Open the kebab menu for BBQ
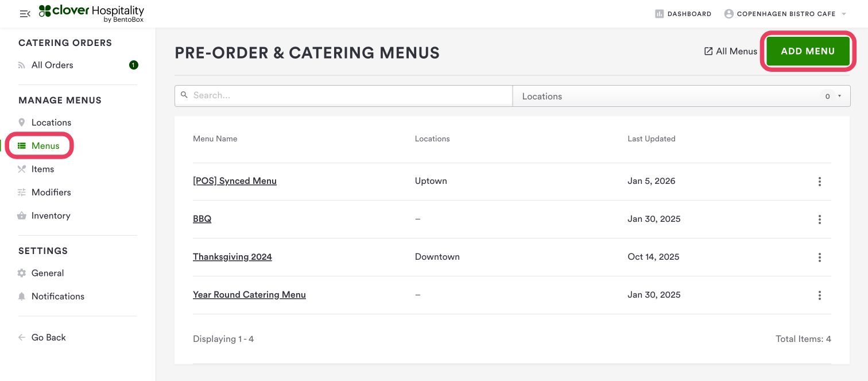The height and width of the screenshot is (381, 868). point(819,219)
